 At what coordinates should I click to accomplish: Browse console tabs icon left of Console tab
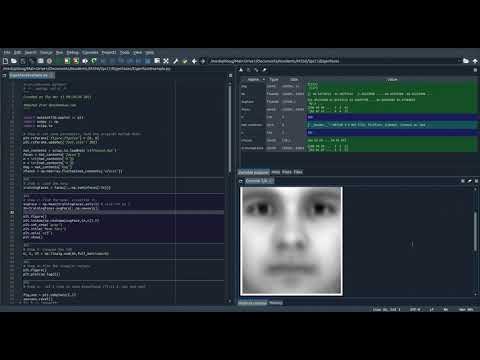[x=241, y=181]
